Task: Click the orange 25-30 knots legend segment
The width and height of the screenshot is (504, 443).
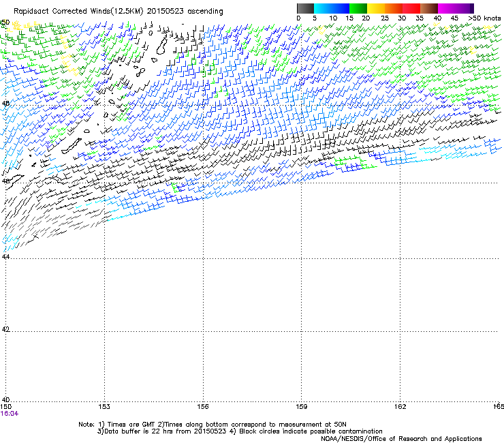Action: (394, 8)
